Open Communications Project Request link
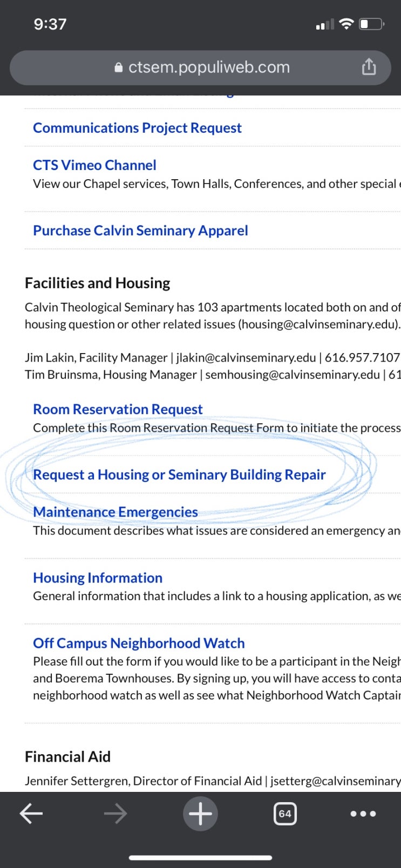 (x=137, y=128)
